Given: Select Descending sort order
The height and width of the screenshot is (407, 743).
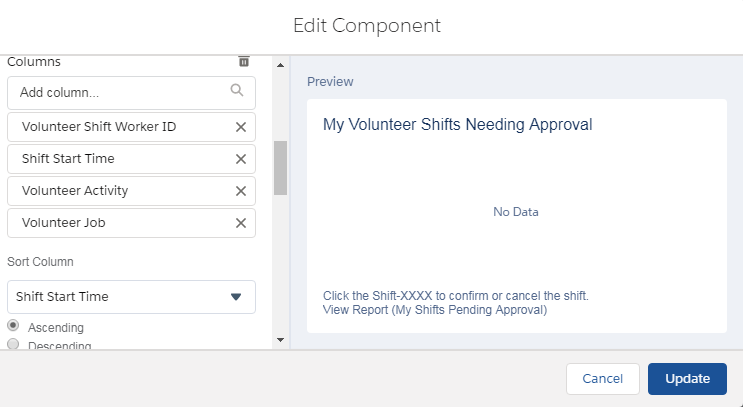Looking at the screenshot, I should 13,345.
